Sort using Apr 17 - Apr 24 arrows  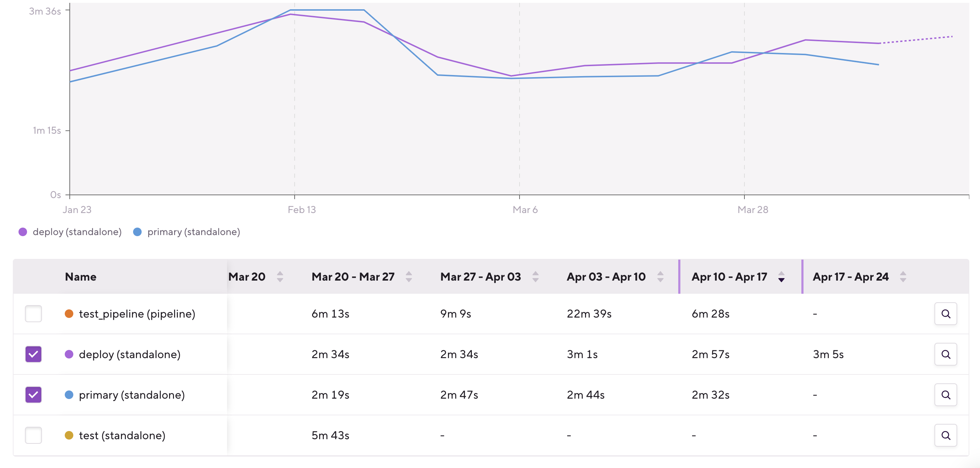pyautogui.click(x=903, y=277)
